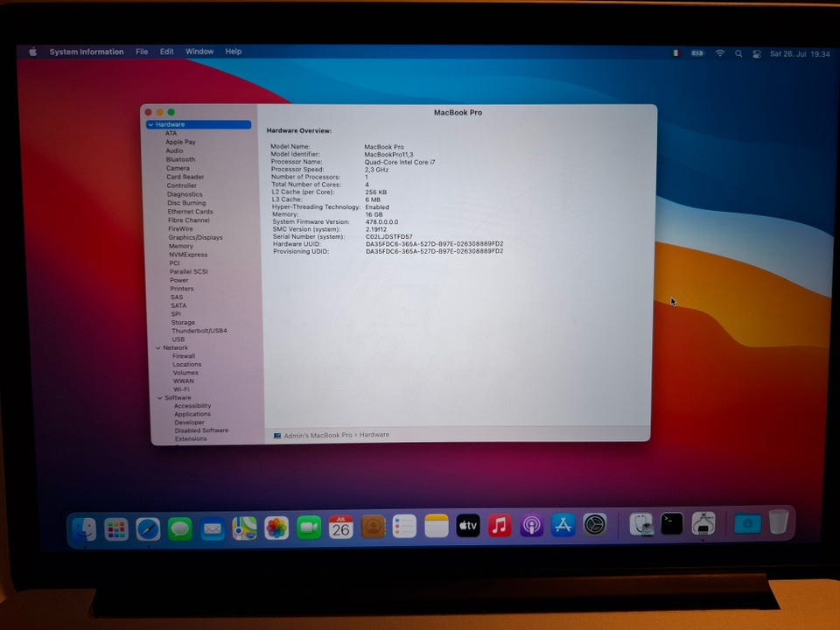Open Disk Utility in the Dock
The height and width of the screenshot is (630, 840).
[x=640, y=524]
